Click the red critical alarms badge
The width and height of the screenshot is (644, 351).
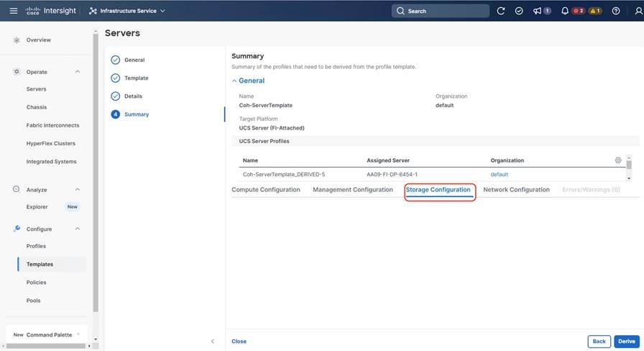click(579, 11)
